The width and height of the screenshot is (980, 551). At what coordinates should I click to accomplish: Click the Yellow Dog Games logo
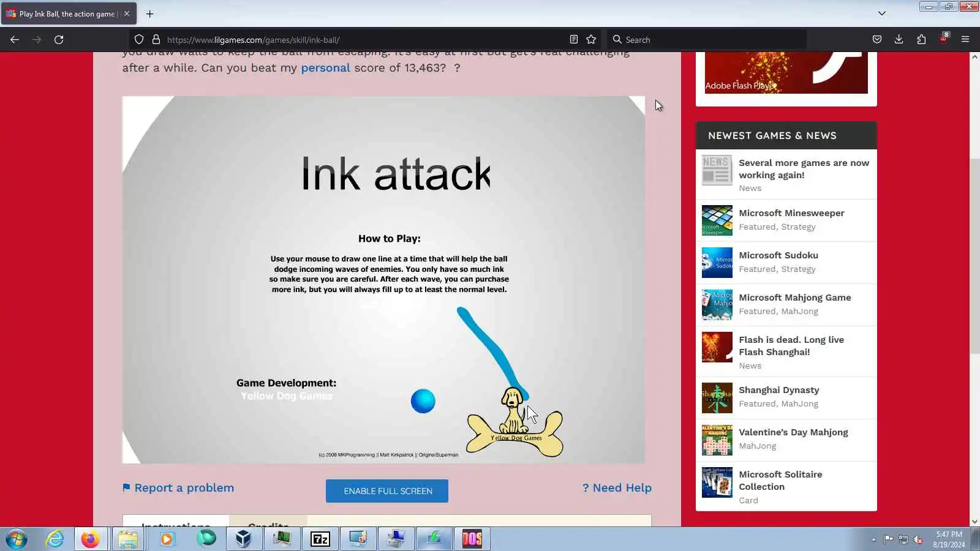click(514, 422)
